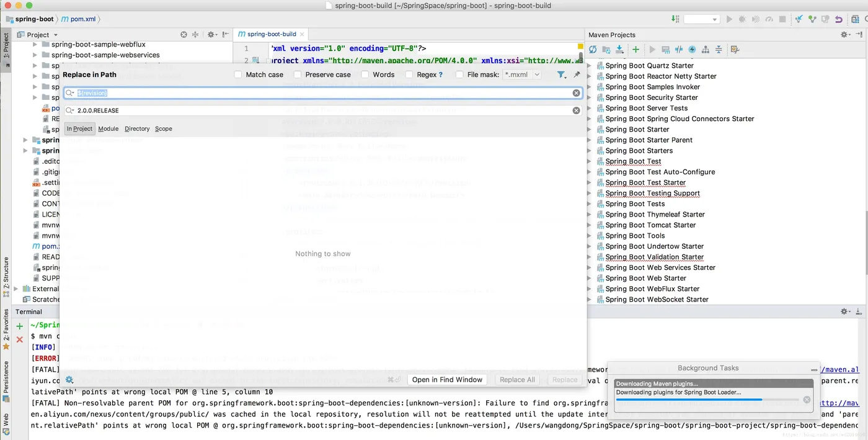This screenshot has height=440, width=868.
Task: Revert changes with purple undo arrow
Action: (839, 19)
